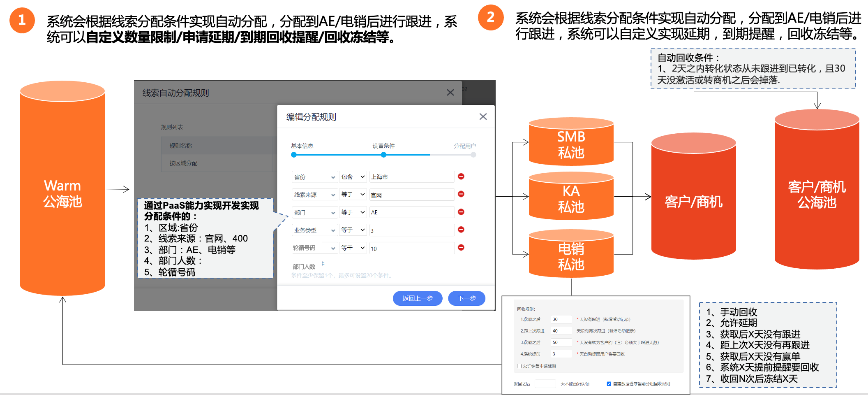Click the 设置条件 progress step dot
868x395 pixels.
click(x=383, y=155)
